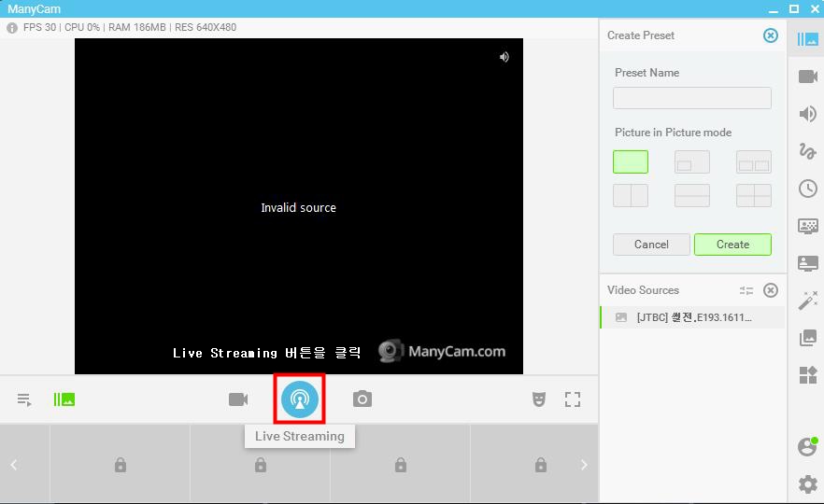Image resolution: width=824 pixels, height=504 pixels.
Task: Take a snapshot with the camera icon
Action: click(362, 399)
